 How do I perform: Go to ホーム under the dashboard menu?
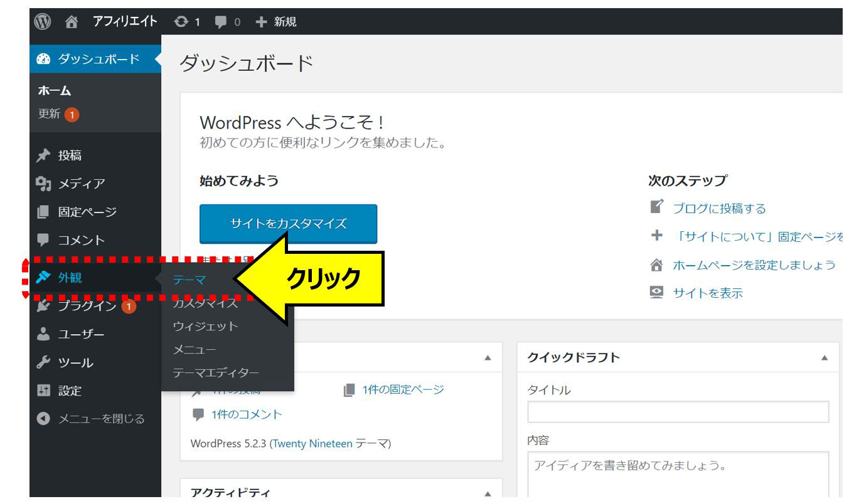pyautogui.click(x=55, y=92)
